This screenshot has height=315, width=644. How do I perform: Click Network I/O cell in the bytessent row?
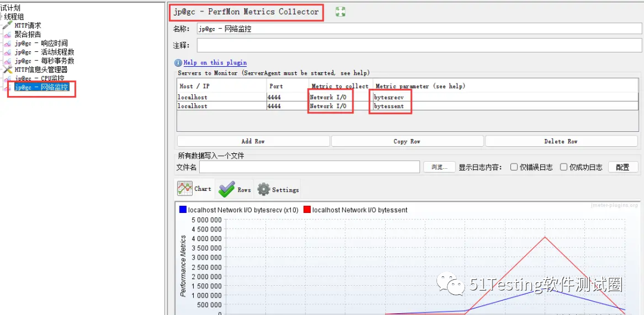tap(340, 106)
